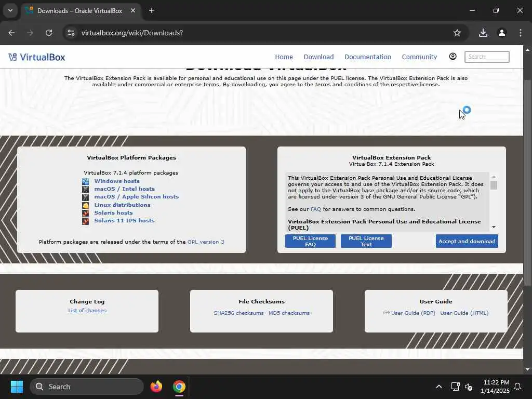
Task: Click the PDF icon beside User Guide (PDF)
Action: point(386,313)
